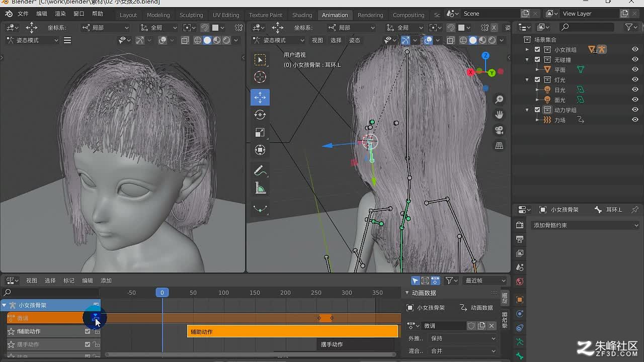Switch to the Shading workspace tab

click(x=302, y=15)
